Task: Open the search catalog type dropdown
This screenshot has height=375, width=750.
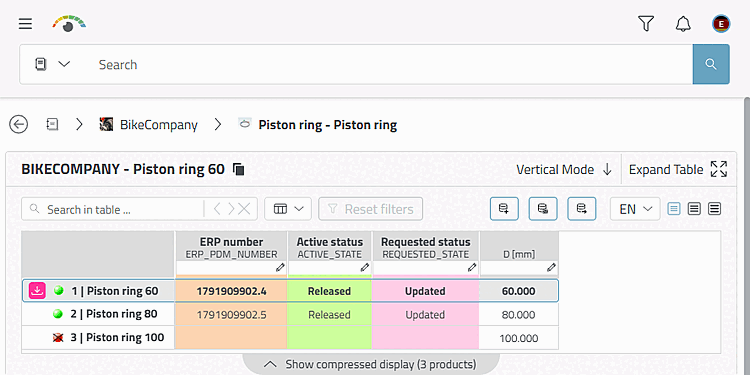Action: click(53, 64)
